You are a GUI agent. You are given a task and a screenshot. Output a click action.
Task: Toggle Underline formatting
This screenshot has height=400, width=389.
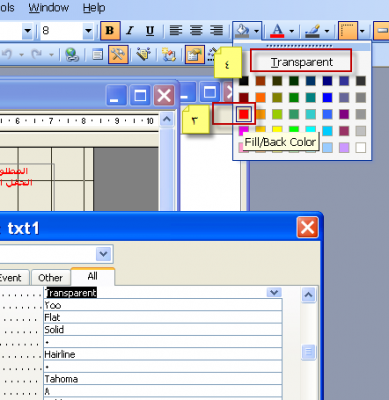coord(150,31)
